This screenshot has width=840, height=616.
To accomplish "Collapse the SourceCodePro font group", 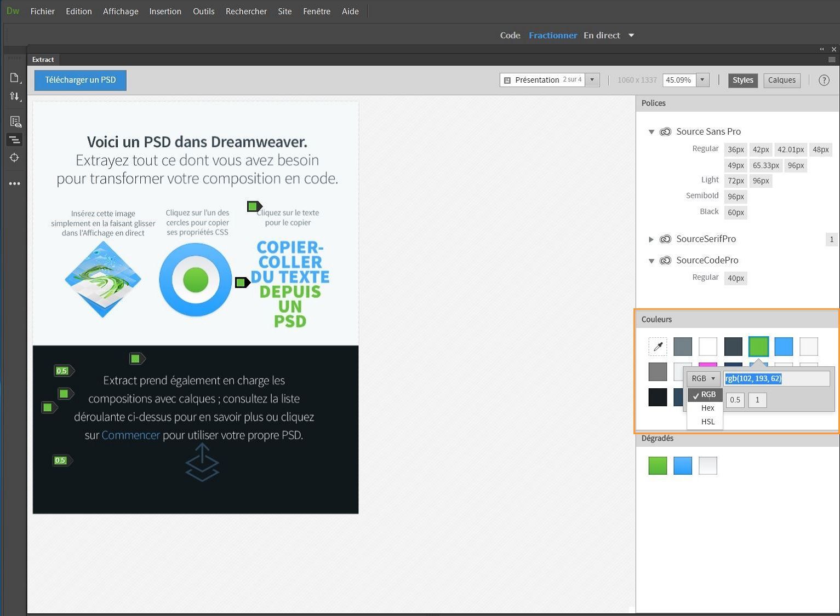I will pos(652,261).
